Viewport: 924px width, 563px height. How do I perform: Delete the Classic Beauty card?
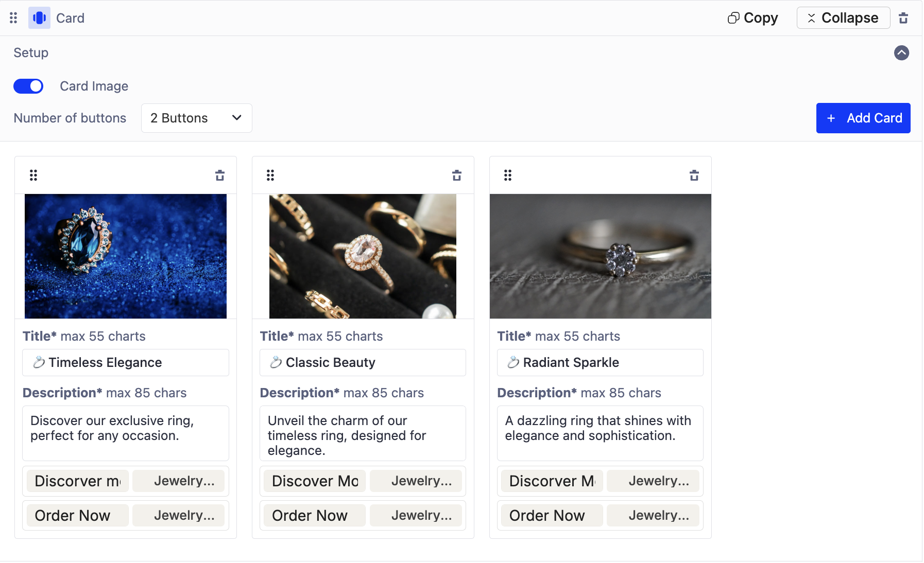[x=456, y=175]
